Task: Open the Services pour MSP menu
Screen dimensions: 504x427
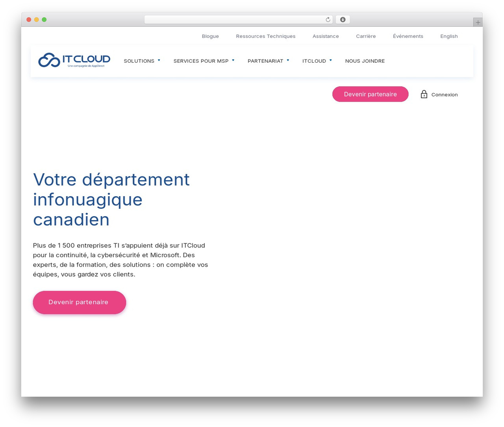Action: 201,61
